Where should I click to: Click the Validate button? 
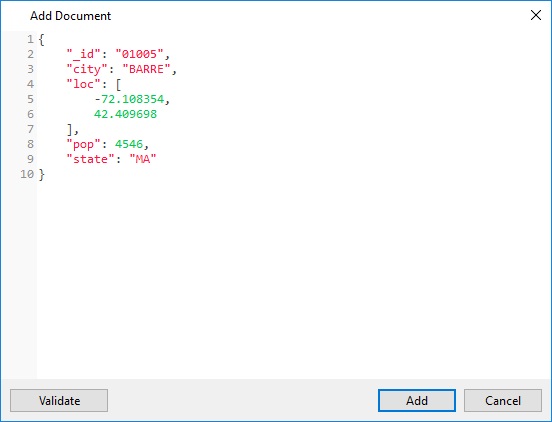tap(59, 400)
